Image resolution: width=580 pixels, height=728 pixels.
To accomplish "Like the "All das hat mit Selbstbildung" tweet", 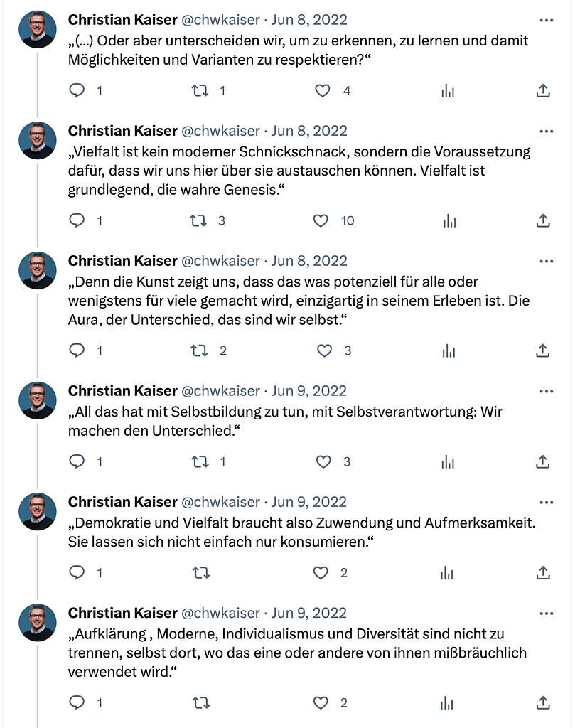I will click(x=323, y=462).
